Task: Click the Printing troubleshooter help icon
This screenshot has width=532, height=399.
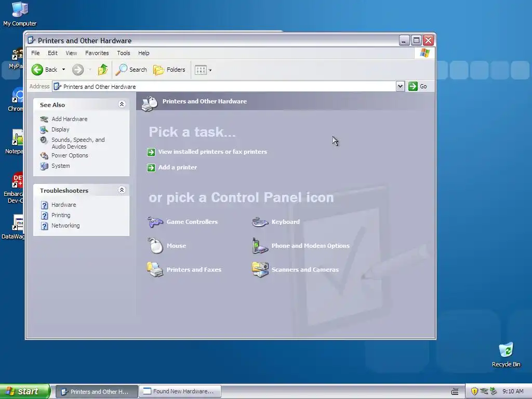Action: 45,216
